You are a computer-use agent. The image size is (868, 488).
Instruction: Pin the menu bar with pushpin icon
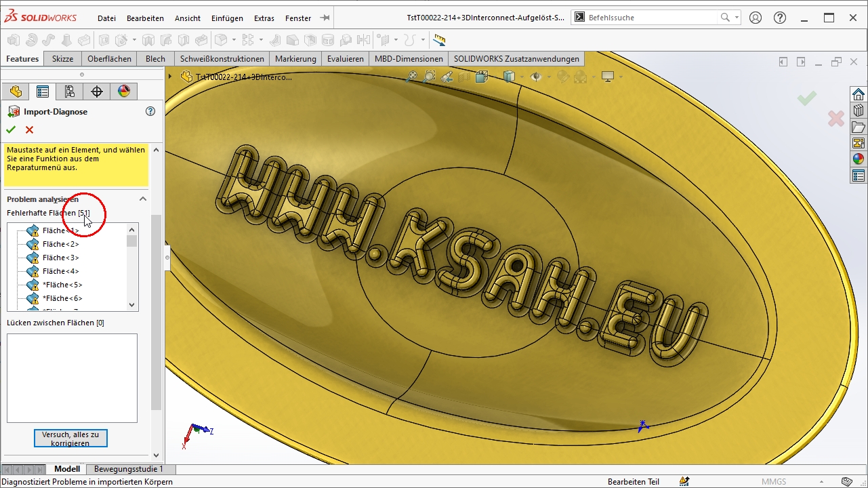coord(325,18)
